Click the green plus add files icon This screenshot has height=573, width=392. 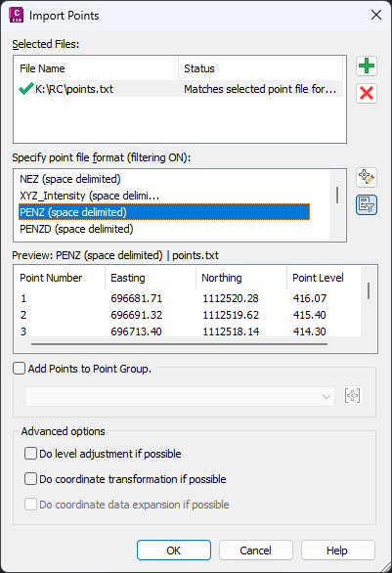coord(367,66)
